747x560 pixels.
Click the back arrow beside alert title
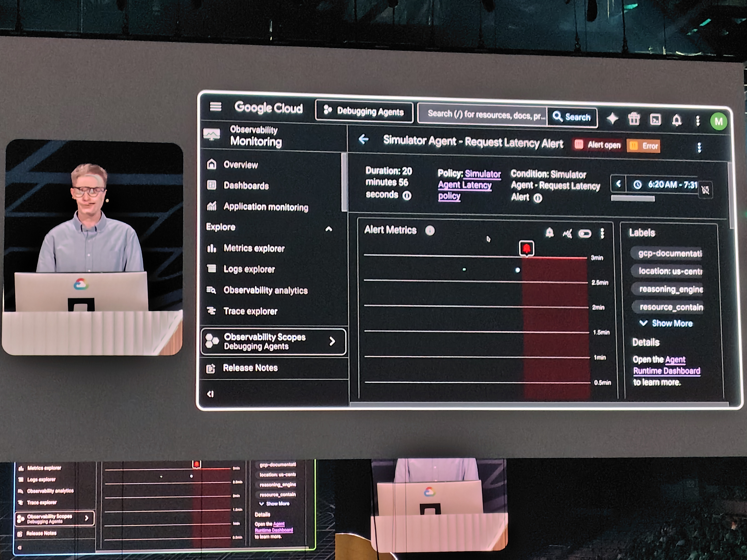[x=364, y=139]
